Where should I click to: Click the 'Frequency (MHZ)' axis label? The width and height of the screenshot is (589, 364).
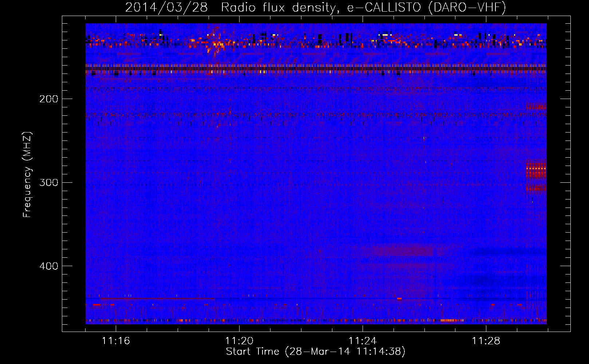pyautogui.click(x=27, y=175)
